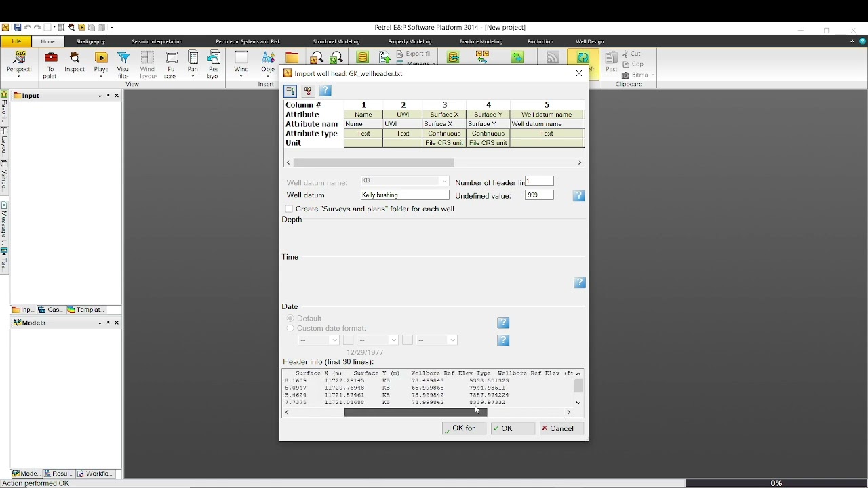
Task: Open the Models pane options dropdown arrow
Action: [x=100, y=323]
